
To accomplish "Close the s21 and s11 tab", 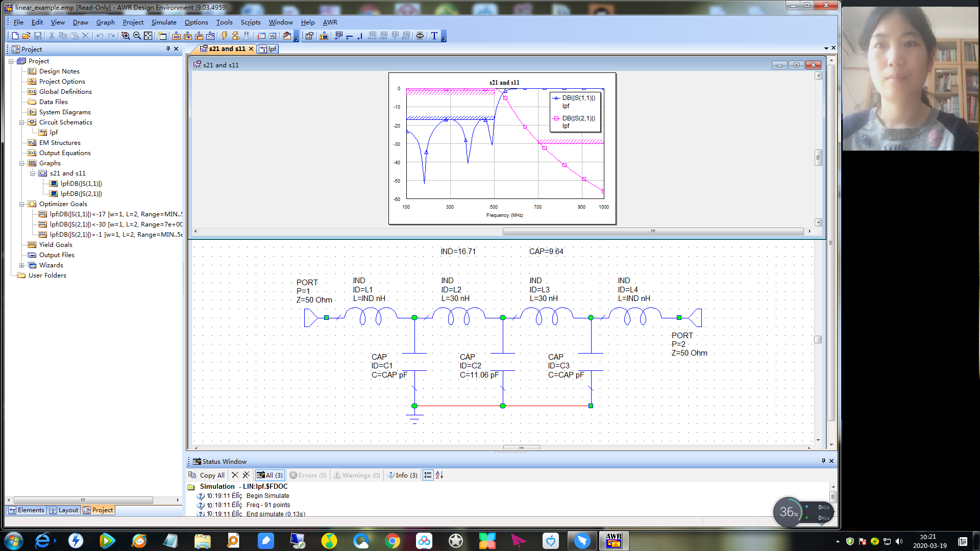I will [251, 49].
